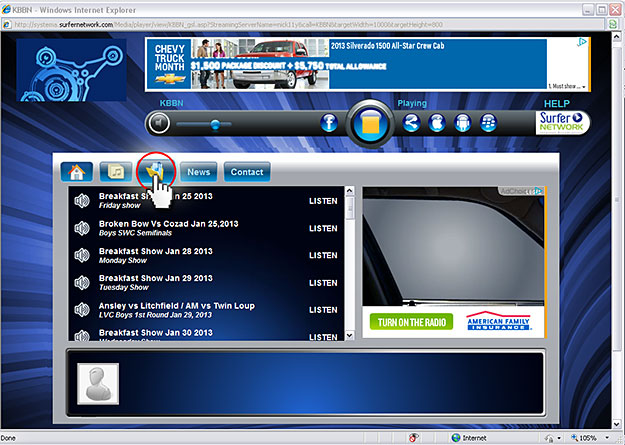Click the station gear logo image
The image size is (625, 445).
click(71, 70)
